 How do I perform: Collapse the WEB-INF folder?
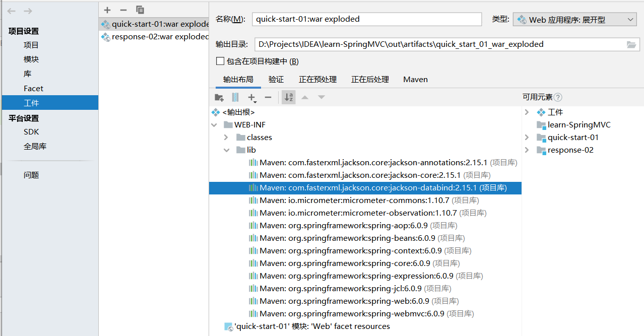[215, 125]
